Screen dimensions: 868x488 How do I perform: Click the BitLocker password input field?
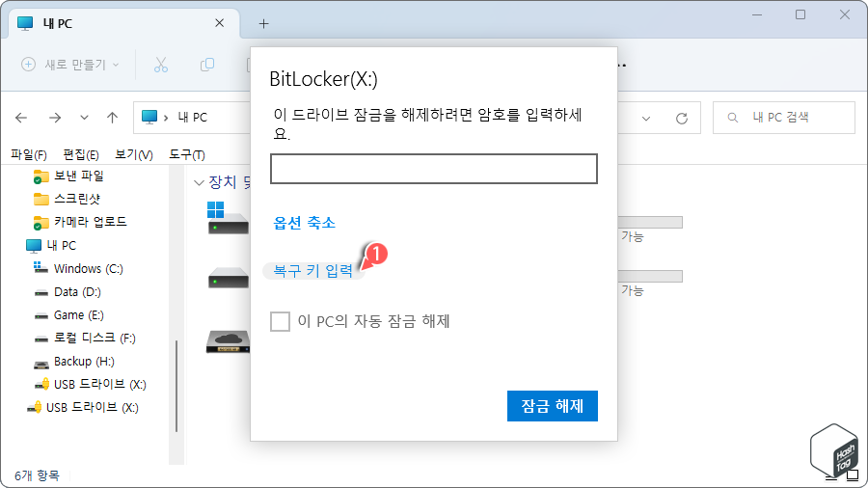pyautogui.click(x=434, y=169)
